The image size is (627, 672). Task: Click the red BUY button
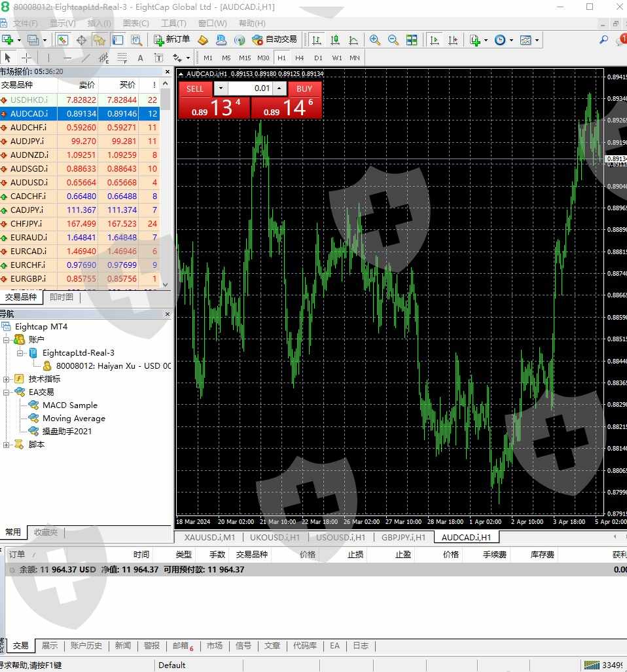(304, 88)
